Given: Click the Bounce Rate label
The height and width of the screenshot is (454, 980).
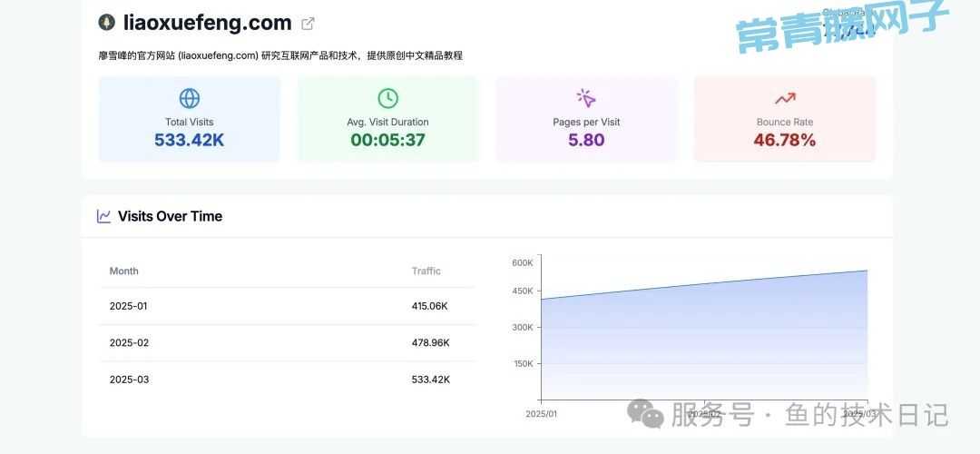Looking at the screenshot, I should (785, 122).
